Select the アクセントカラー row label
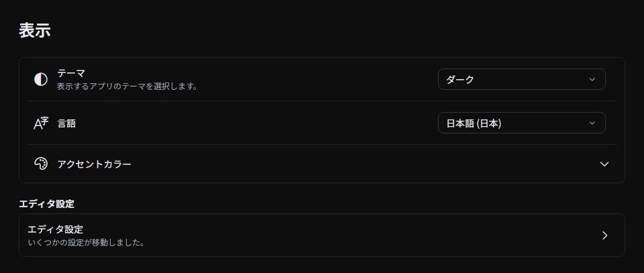The height and width of the screenshot is (273, 644). (95, 164)
